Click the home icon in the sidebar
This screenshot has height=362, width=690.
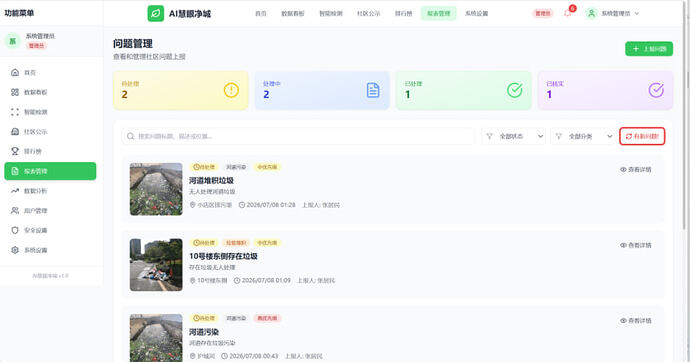pyautogui.click(x=15, y=73)
